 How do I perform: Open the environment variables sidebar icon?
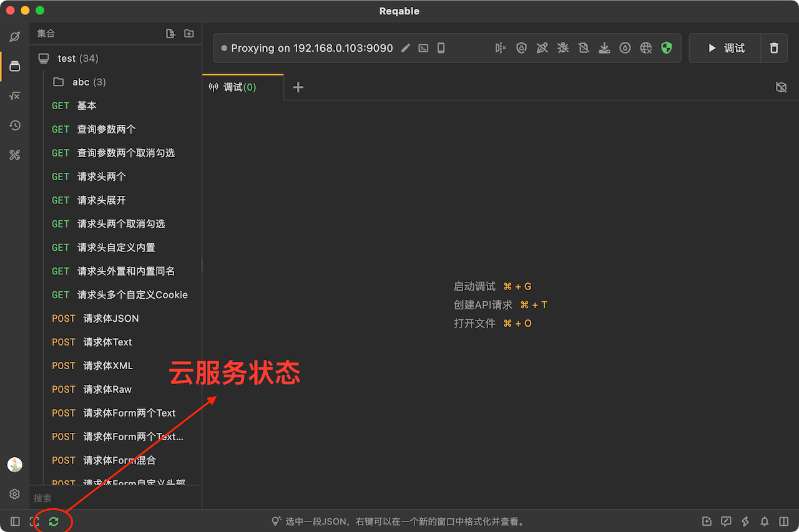[x=15, y=96]
